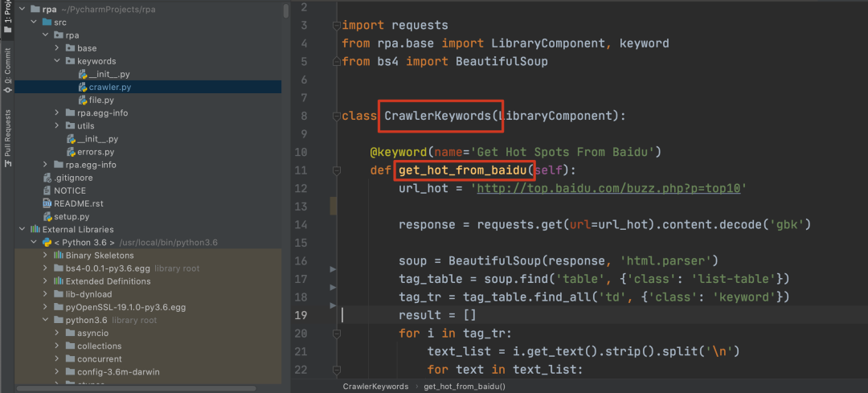868x393 pixels.
Task: Select the errors.py file name
Action: [x=96, y=152]
